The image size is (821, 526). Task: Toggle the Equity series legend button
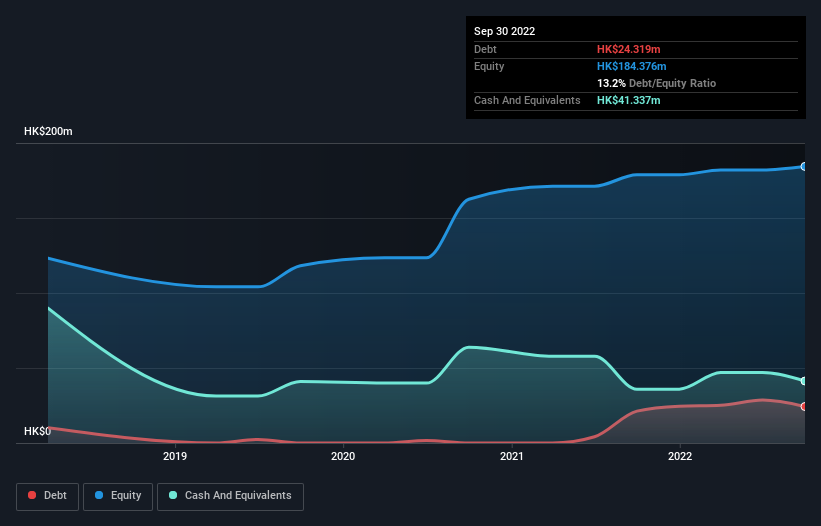118,496
